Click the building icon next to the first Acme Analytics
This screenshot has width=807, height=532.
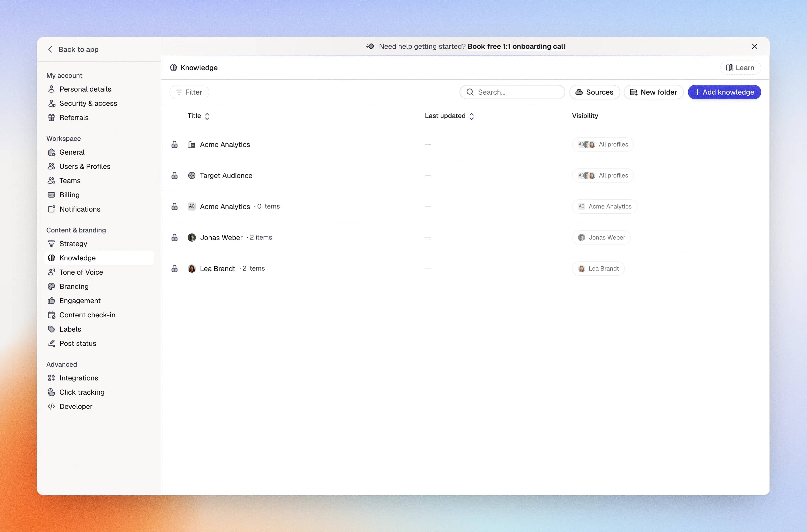coord(192,144)
